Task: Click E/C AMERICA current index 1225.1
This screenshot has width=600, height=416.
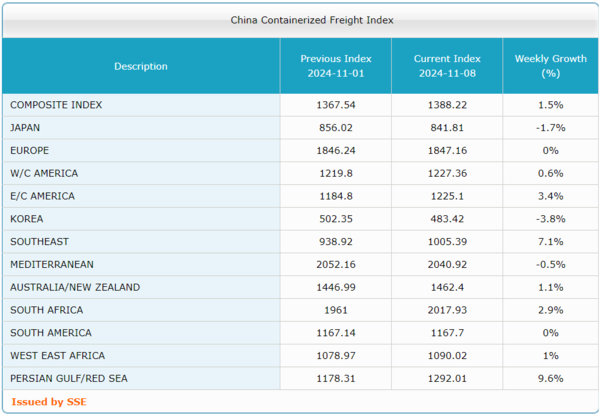Action: 446,196
